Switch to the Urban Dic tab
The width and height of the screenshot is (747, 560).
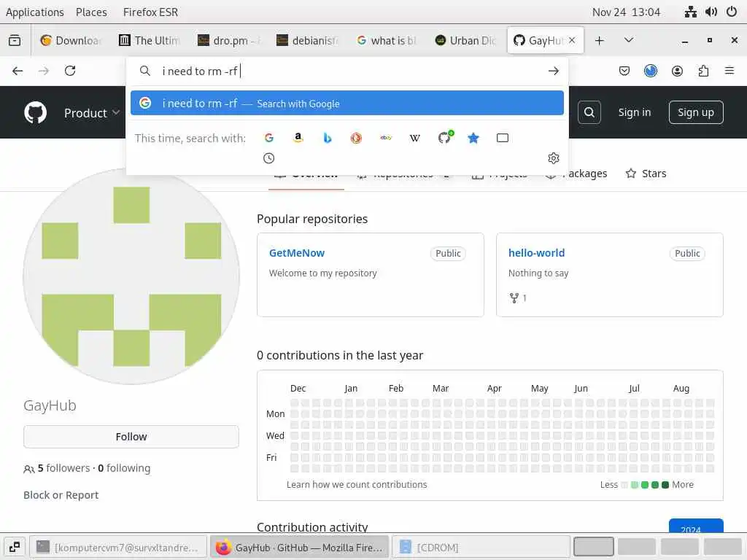[x=465, y=41]
